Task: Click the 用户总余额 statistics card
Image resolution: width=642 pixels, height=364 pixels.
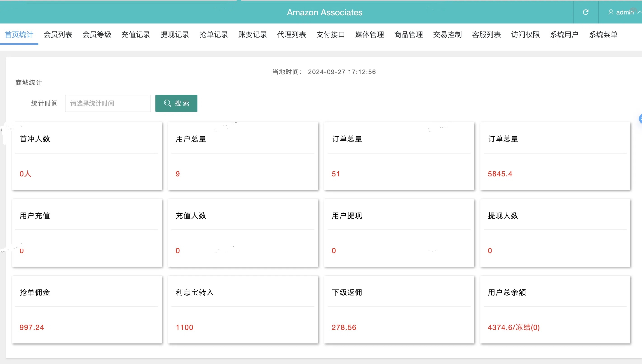Action: [x=555, y=310]
